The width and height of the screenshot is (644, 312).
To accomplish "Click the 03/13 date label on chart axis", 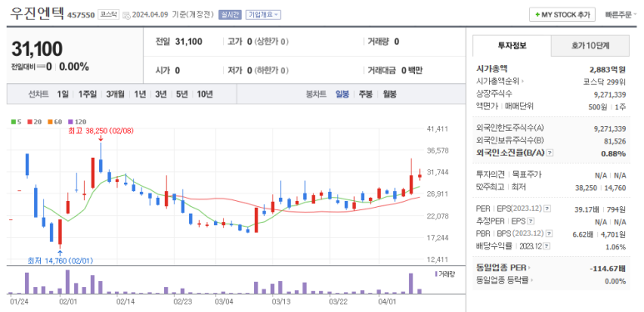I will 282,301.
